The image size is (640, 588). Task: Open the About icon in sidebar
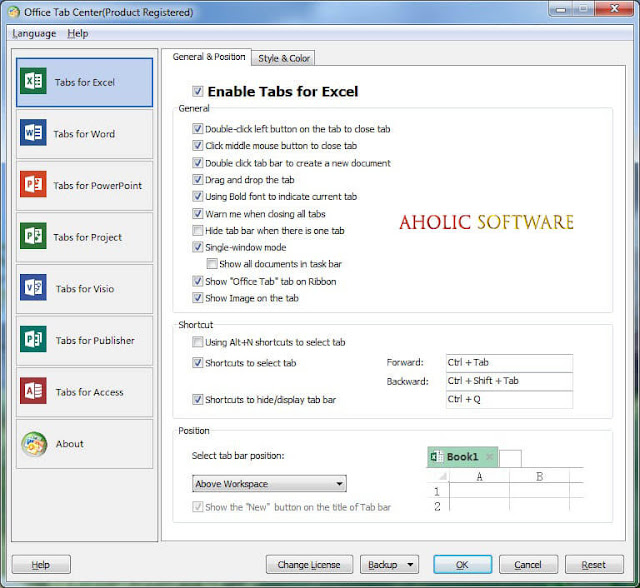(34, 444)
